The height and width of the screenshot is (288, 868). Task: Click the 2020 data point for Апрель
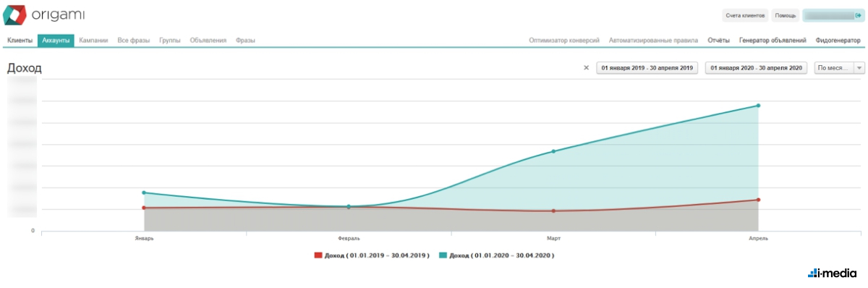tap(758, 106)
